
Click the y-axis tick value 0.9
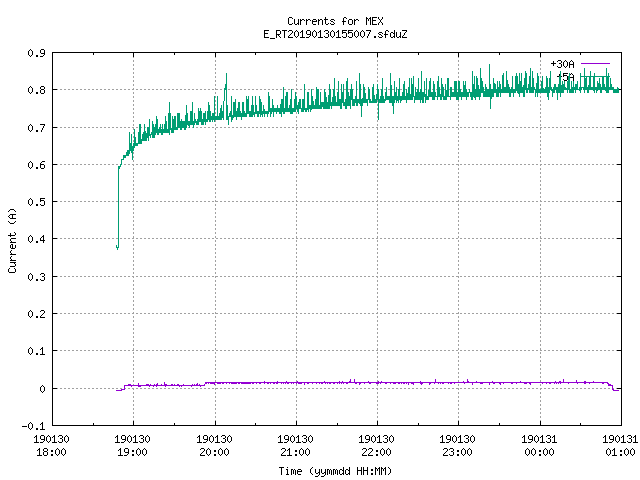point(36,53)
